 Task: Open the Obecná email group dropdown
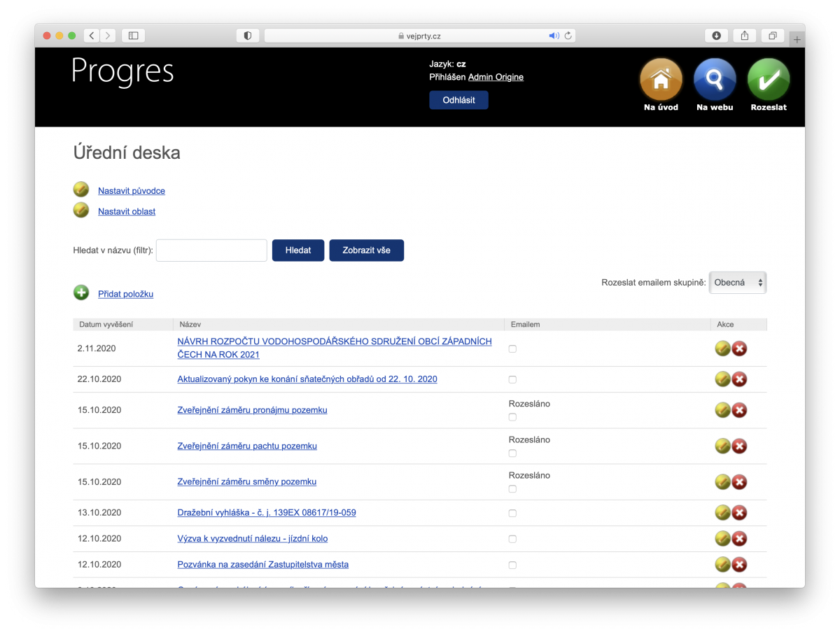pos(738,283)
